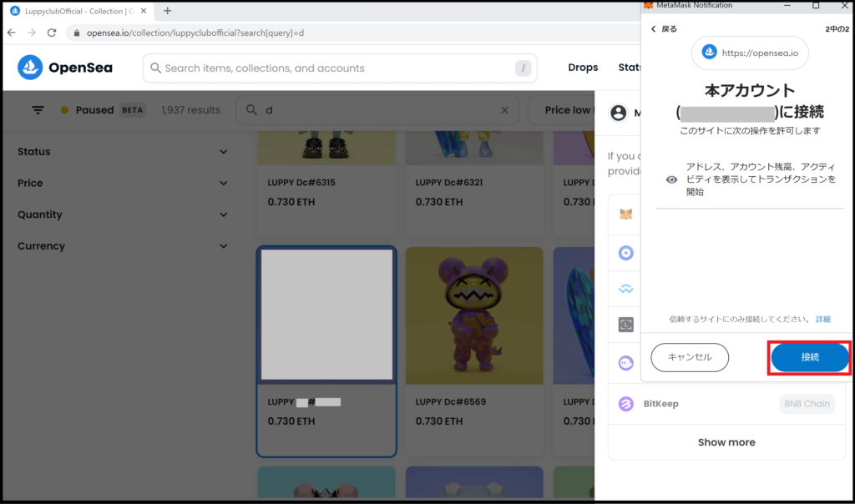Screen dimensions: 855x504
Task: Expand the Status filter section
Action: pos(123,152)
